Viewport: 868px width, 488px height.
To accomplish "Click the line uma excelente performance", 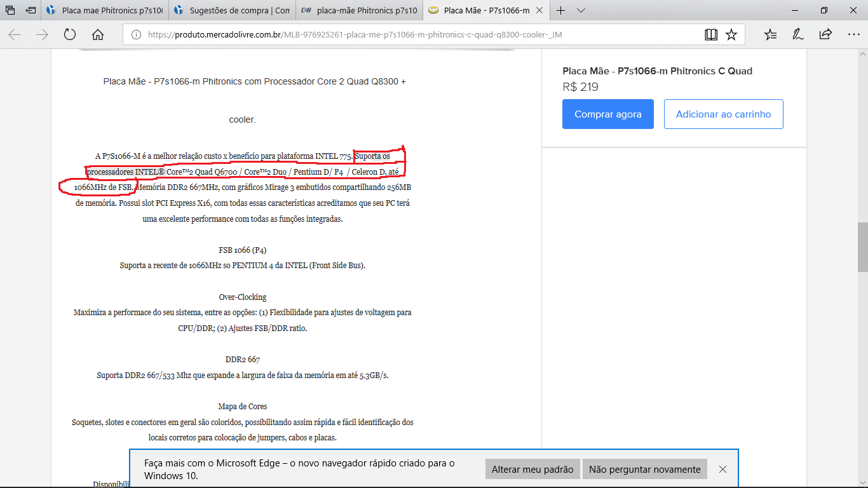I will (x=243, y=219).
